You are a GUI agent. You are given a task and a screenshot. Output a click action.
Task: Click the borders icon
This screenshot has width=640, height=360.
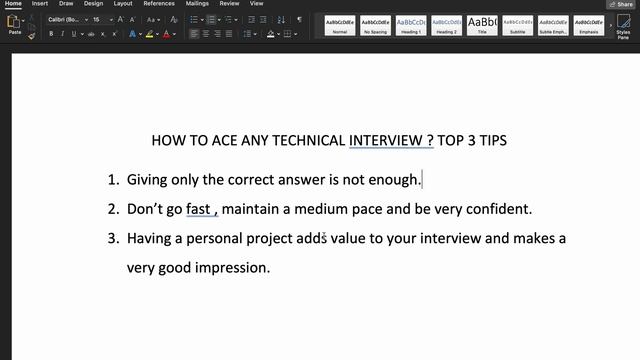[x=287, y=34]
